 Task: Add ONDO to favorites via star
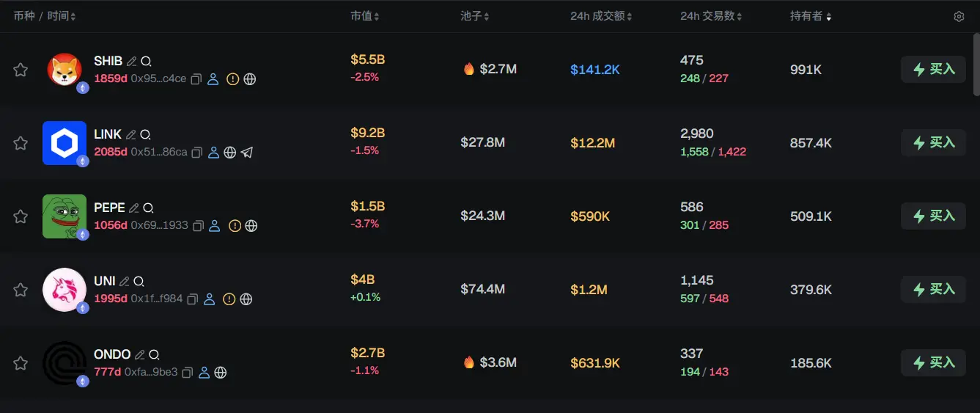point(21,363)
